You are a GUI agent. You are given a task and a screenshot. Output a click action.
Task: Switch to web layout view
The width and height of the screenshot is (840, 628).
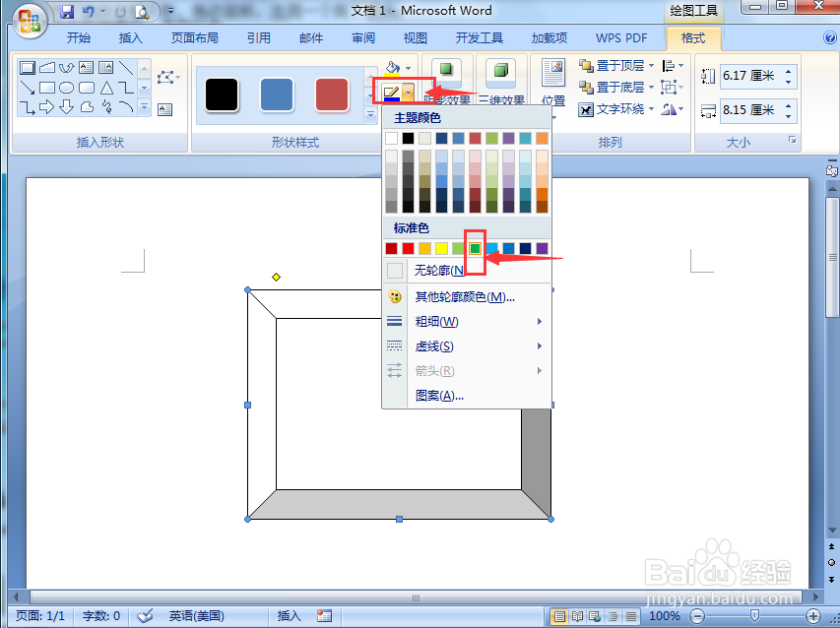point(595,616)
